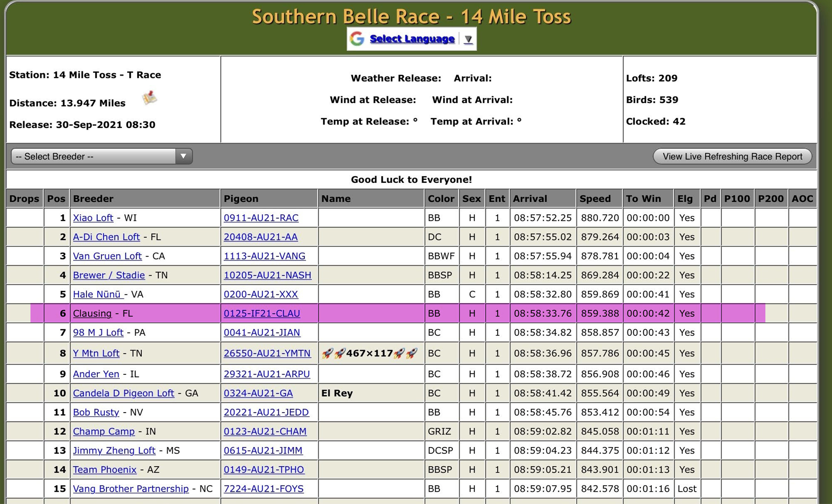Click the Clausing breeder link
The height and width of the screenshot is (504, 832).
tap(92, 313)
